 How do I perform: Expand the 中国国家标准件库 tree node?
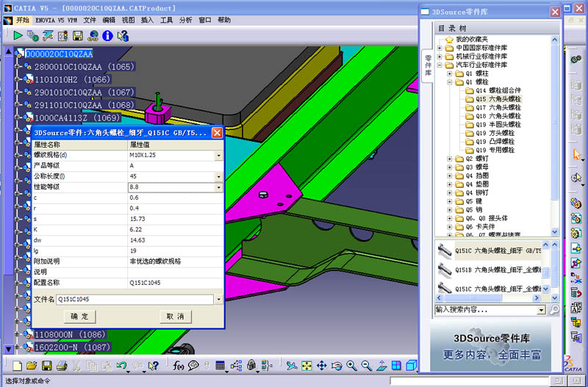[x=440, y=48]
